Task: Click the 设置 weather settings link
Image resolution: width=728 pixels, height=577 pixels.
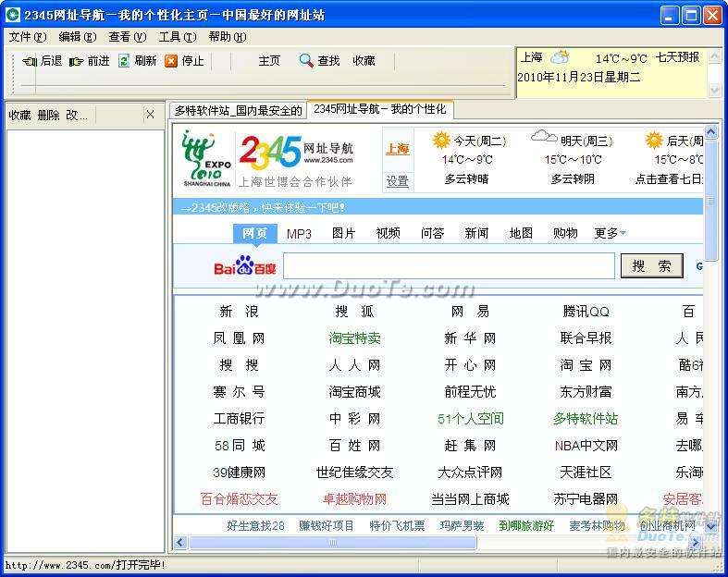Action: tap(398, 181)
